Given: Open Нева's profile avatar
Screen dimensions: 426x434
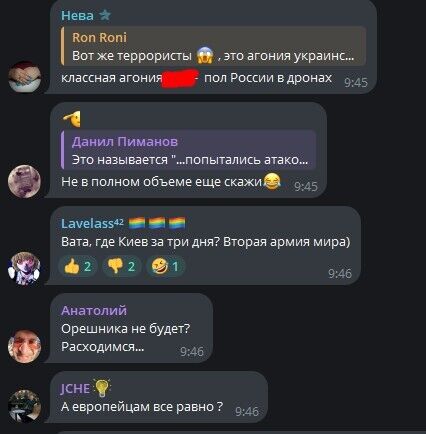Looking at the screenshot, I should (24, 77).
